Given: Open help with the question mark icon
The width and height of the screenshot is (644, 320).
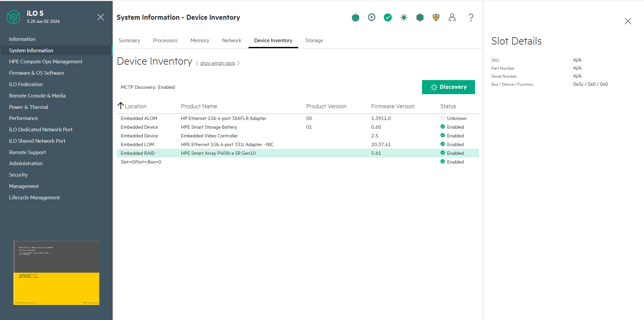Looking at the screenshot, I should click(471, 17).
